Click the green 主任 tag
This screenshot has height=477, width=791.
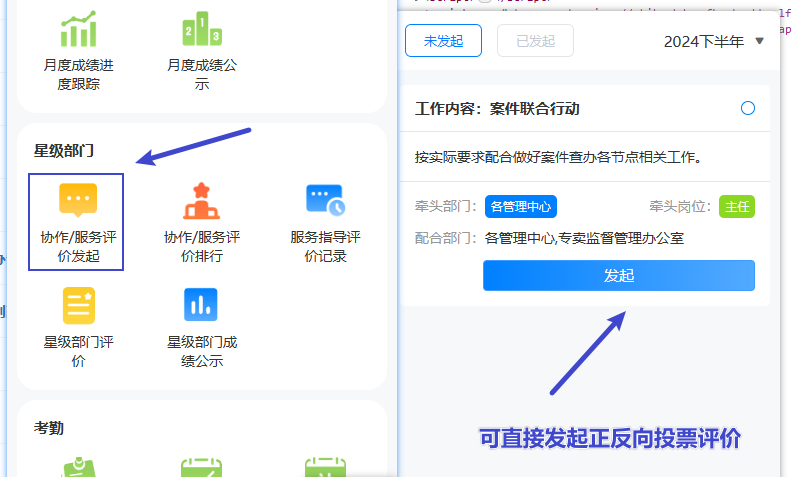736,207
